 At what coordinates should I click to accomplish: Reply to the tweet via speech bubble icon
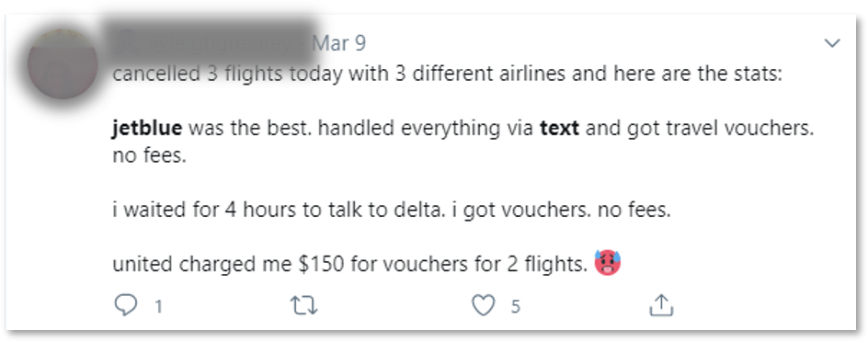coord(125,305)
